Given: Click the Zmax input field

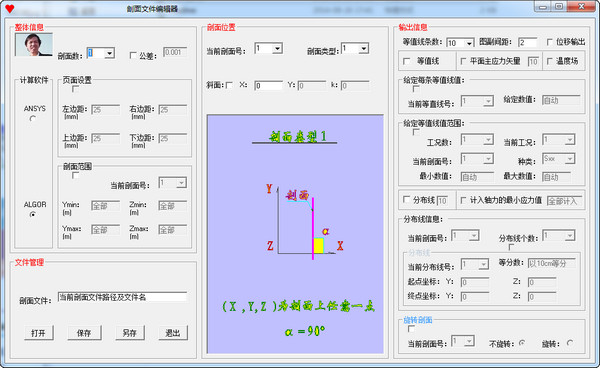Looking at the screenshot, I should point(173,230).
